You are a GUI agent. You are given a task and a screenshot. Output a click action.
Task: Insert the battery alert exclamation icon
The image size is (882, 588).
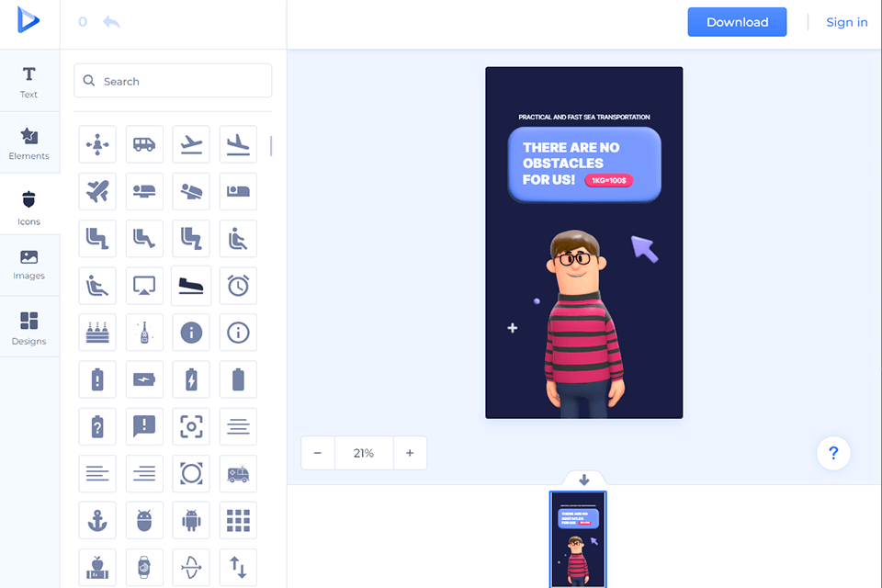tap(97, 379)
